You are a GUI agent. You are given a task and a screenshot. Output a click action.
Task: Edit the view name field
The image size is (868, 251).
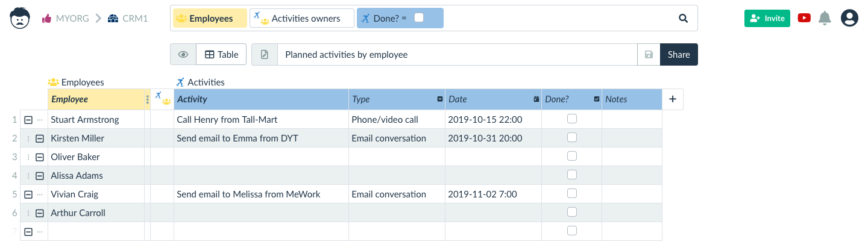click(x=457, y=55)
